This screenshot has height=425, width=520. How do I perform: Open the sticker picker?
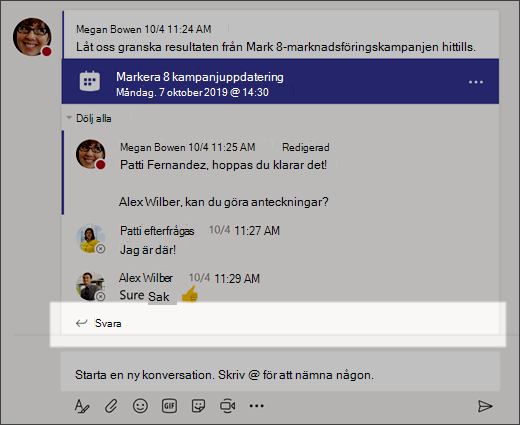198,406
